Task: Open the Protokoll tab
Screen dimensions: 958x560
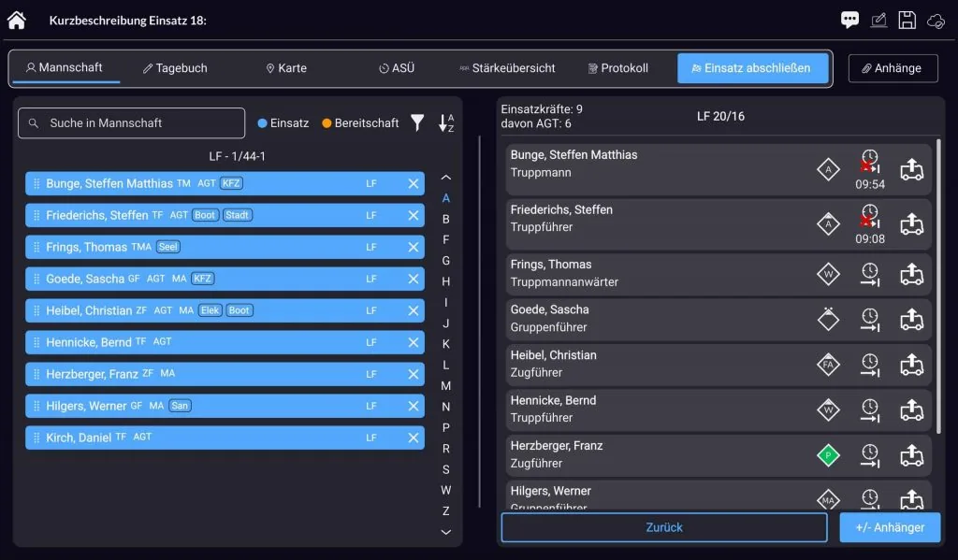Action: click(x=617, y=68)
